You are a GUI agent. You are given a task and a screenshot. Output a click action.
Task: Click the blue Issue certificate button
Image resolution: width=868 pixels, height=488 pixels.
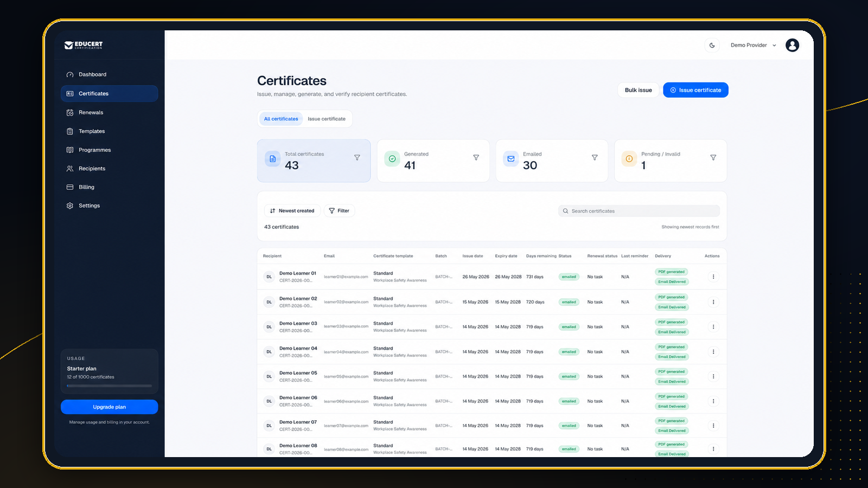tap(695, 90)
